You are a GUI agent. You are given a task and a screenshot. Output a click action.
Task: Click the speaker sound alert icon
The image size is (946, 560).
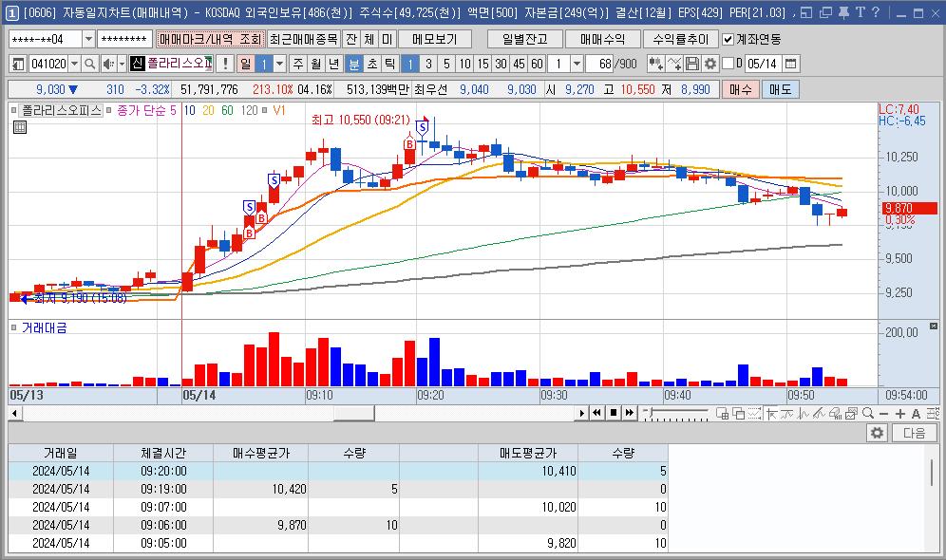pos(108,64)
